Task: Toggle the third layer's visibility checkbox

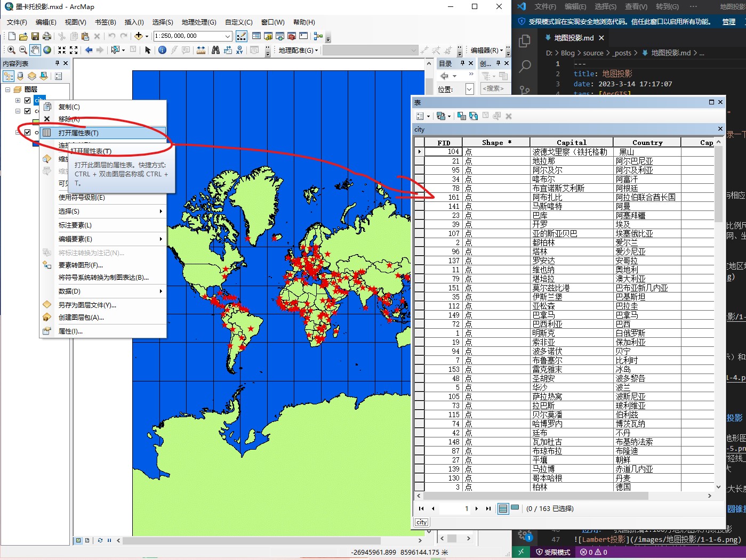Action: point(28,132)
